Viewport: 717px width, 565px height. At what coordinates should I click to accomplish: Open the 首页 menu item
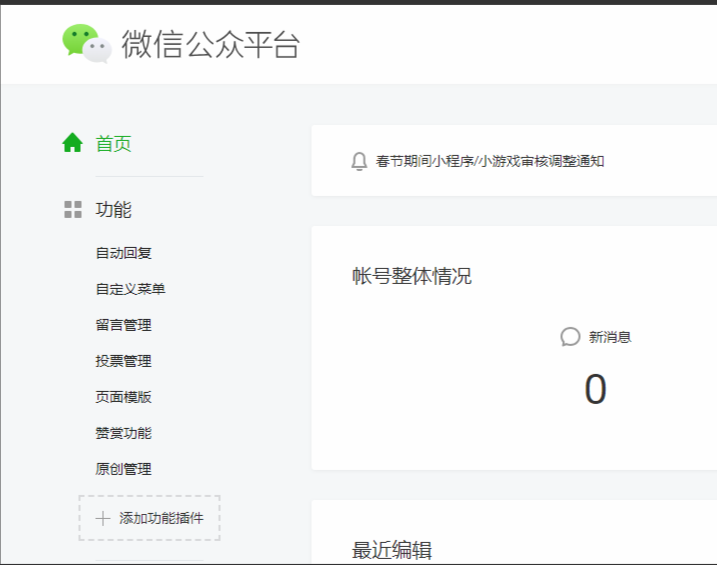(113, 144)
